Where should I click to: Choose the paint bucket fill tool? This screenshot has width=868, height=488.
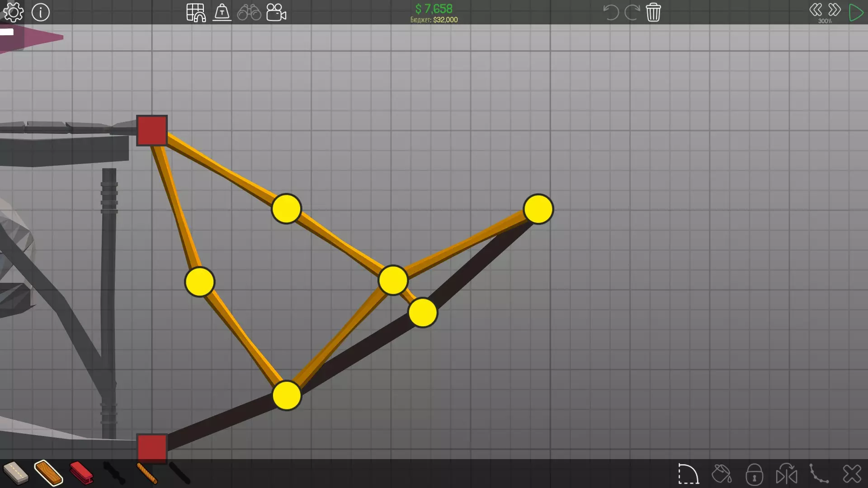coord(721,474)
